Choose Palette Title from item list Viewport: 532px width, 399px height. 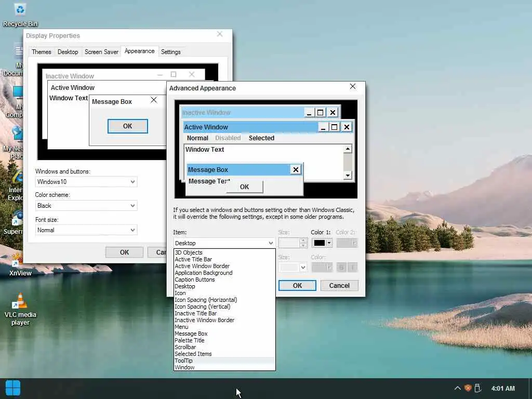pyautogui.click(x=224, y=340)
